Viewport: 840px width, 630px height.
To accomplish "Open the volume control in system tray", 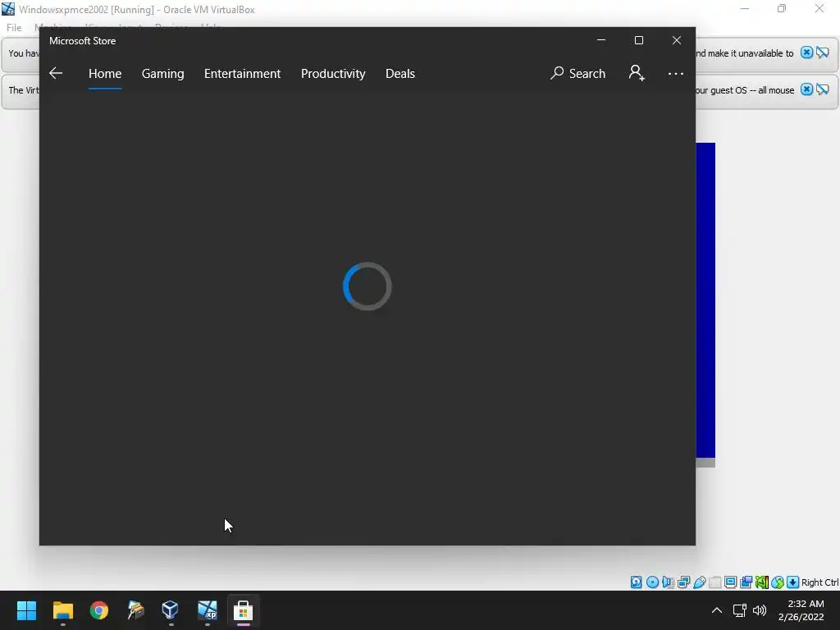I will (760, 610).
